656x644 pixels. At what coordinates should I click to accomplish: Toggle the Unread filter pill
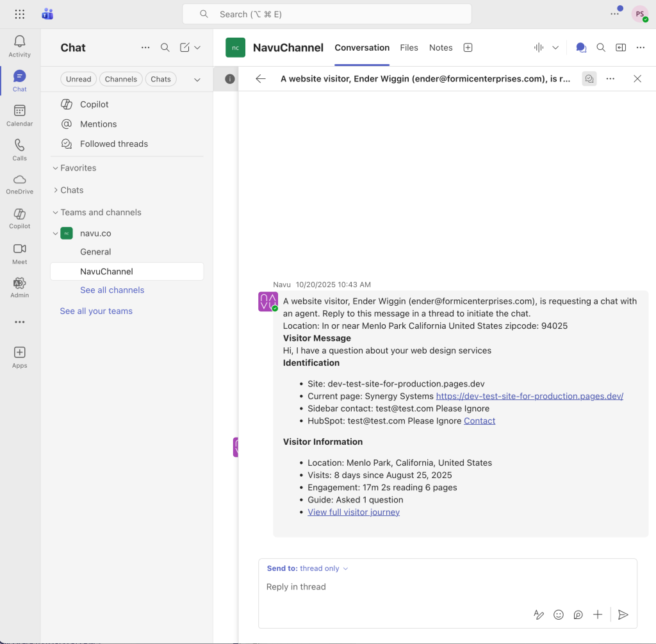pyautogui.click(x=78, y=79)
